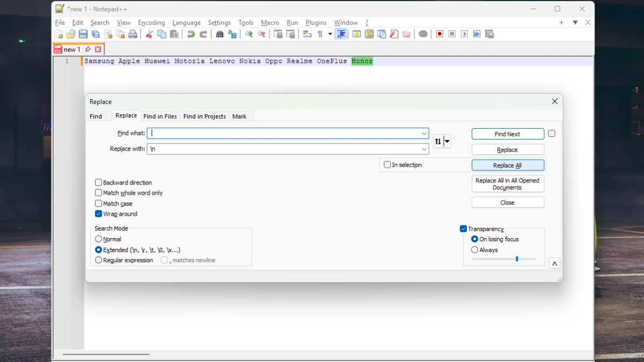Click the Save All toolbar icon
The width and height of the screenshot is (644, 362).
click(96, 34)
